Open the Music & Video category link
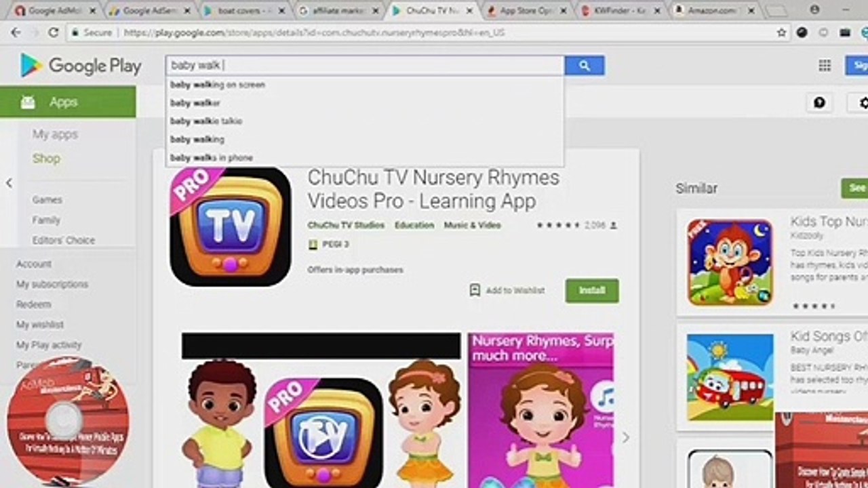The image size is (868, 488). pos(473,225)
